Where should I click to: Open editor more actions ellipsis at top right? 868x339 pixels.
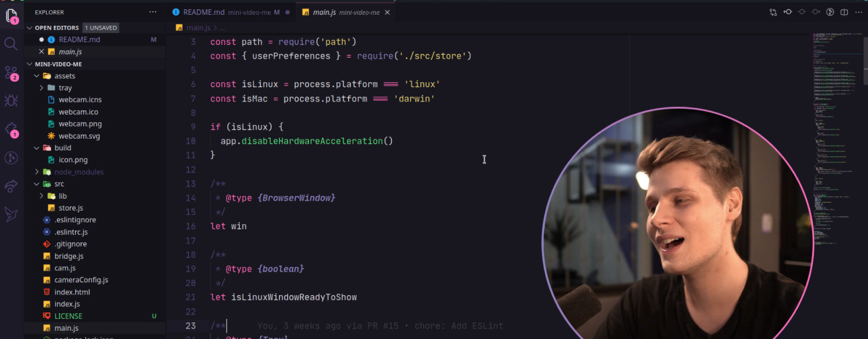tap(859, 12)
